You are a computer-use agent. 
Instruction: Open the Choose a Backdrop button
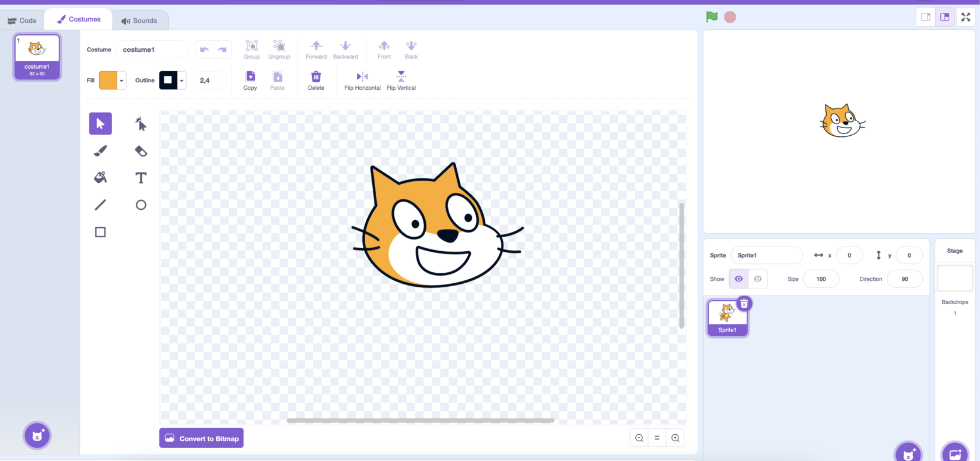pos(955,453)
